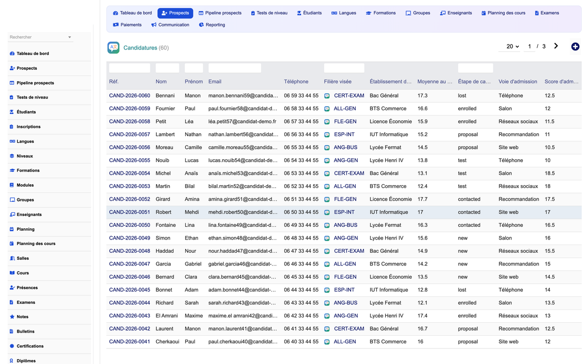Screen dimensions: 588x364
Task: Click the Candidatures module logo icon
Action: click(113, 48)
